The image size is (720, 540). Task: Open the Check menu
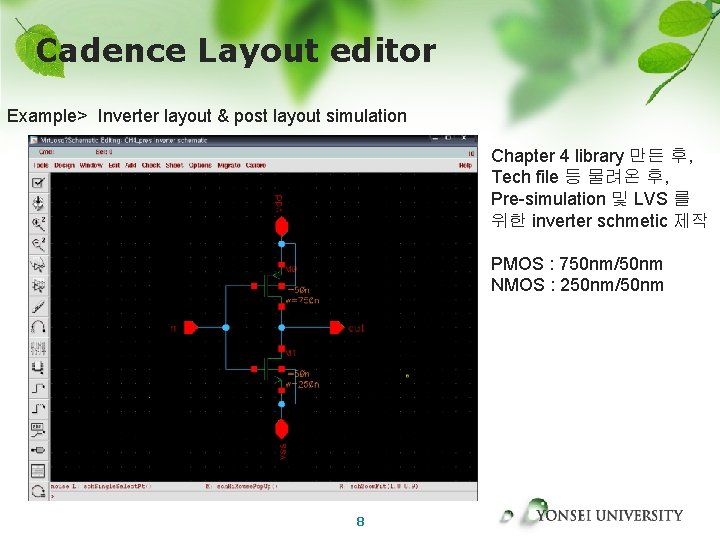pos(151,165)
